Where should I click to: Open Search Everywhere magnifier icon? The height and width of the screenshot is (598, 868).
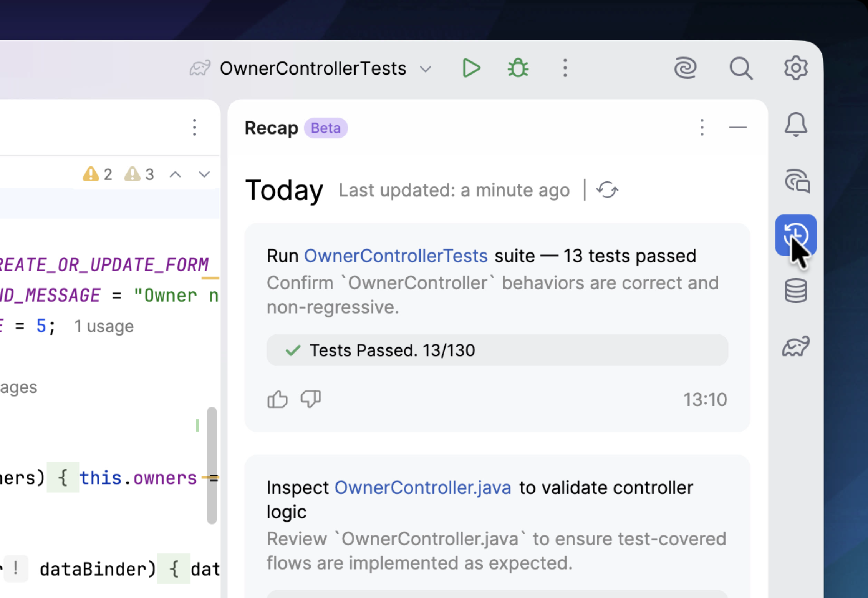(740, 68)
